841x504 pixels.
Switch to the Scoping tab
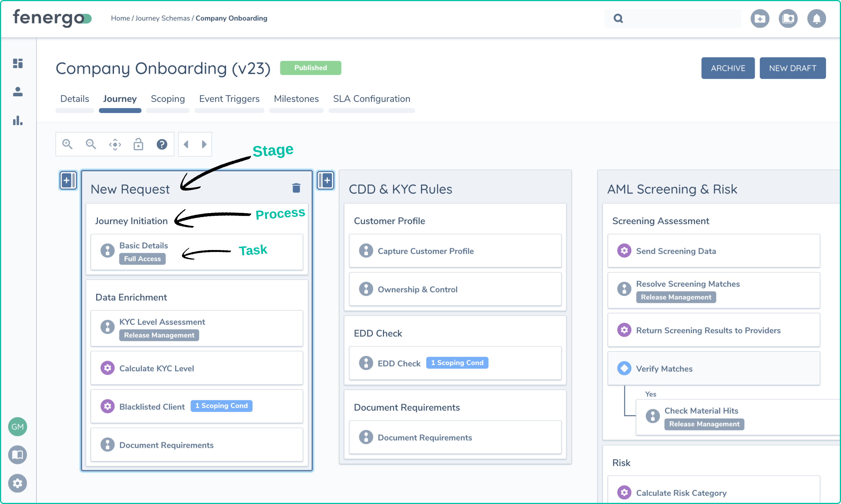click(168, 99)
